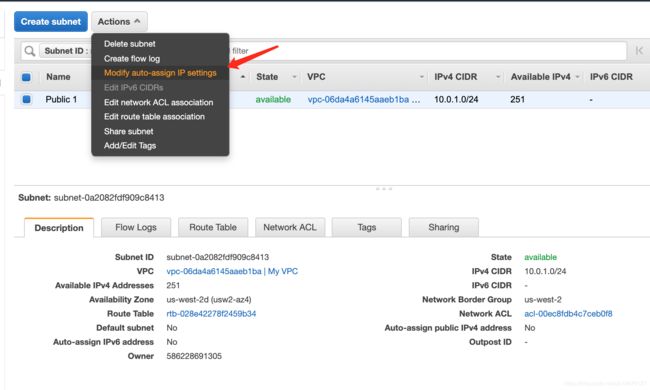The image size is (650, 390).
Task: Open the Network ACL tab
Action: [290, 228]
